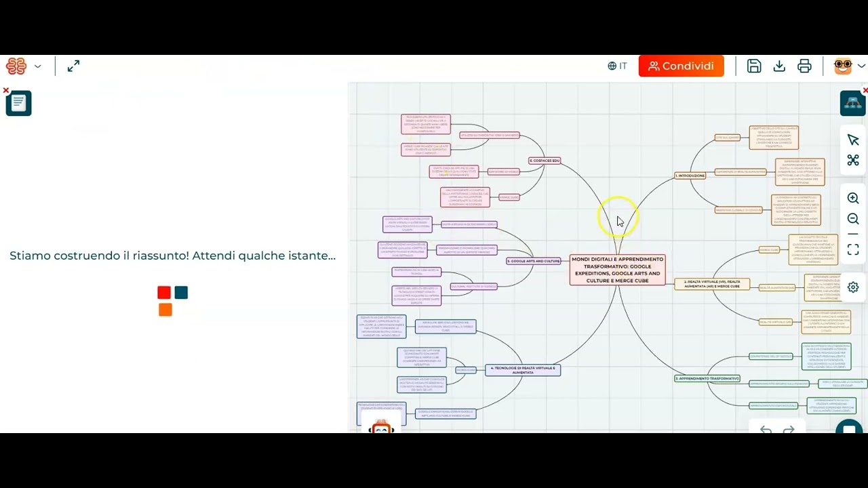Expand the chevron beside the user avatar
The image size is (868, 488).
pyautogui.click(x=861, y=66)
